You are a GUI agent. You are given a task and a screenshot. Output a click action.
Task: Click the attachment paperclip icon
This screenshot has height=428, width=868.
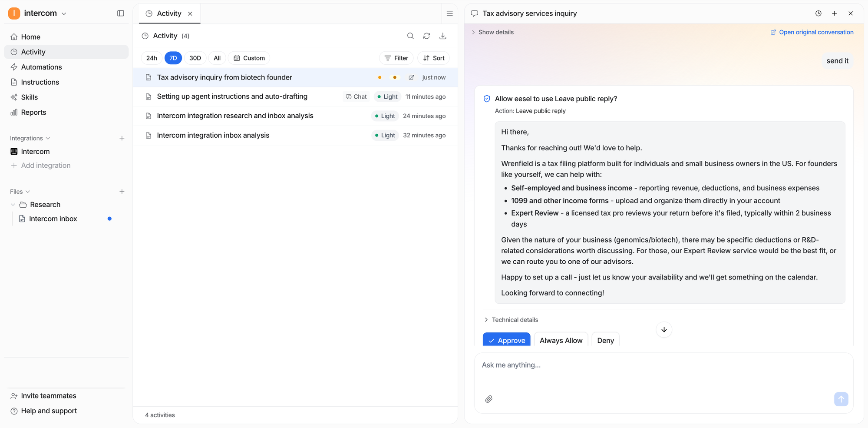click(x=488, y=399)
